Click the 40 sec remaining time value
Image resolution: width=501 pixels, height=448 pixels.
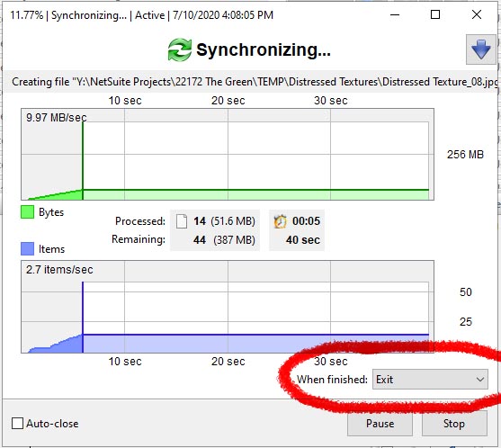[x=303, y=239]
